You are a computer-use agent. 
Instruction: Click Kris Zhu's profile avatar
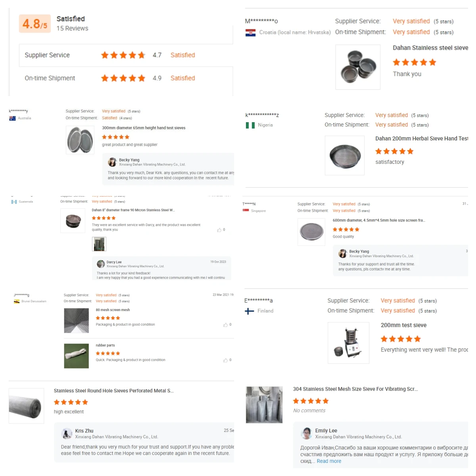(67, 434)
